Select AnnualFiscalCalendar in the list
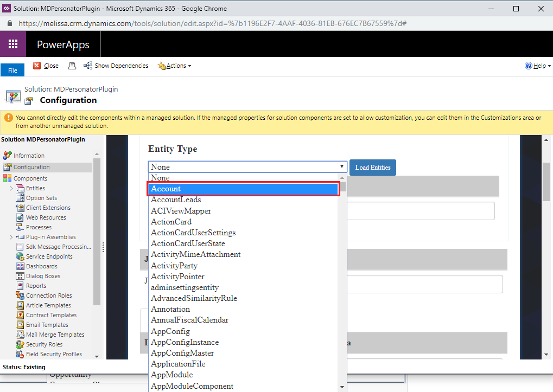The width and height of the screenshot is (553, 392). click(243, 320)
